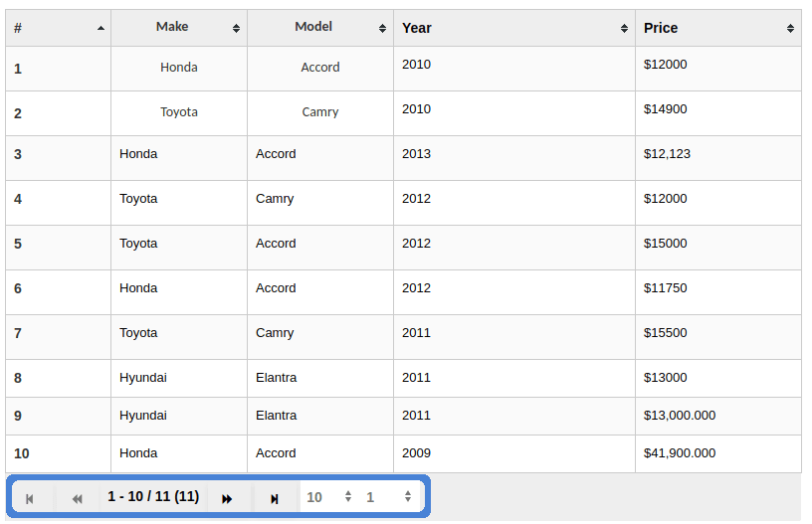This screenshot has height=524, width=812.
Task: Go to first page in pager
Action: point(30,498)
